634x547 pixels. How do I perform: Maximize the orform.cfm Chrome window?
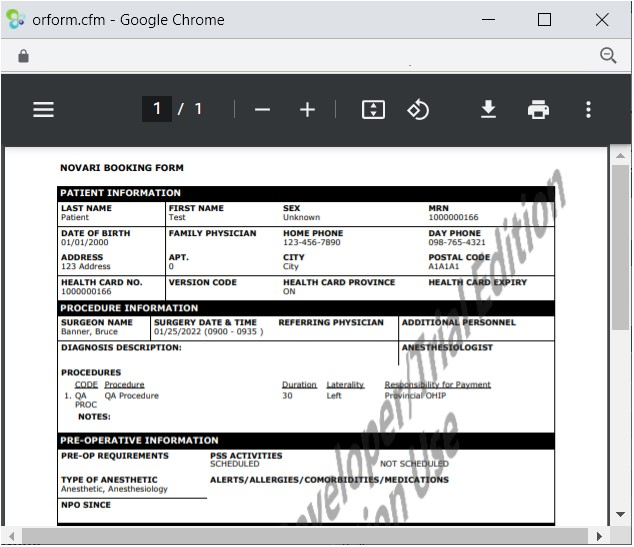pyautogui.click(x=544, y=19)
